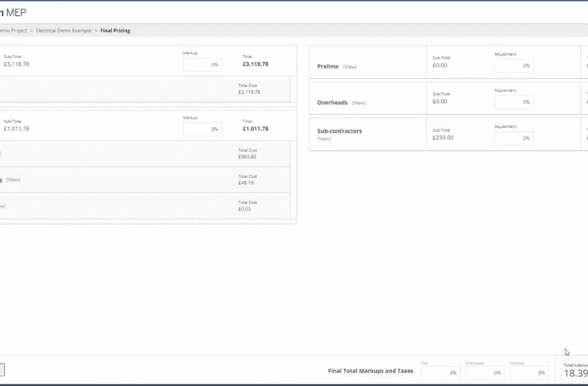Open the Overheads View link
The height and width of the screenshot is (386, 588).
pyautogui.click(x=359, y=102)
